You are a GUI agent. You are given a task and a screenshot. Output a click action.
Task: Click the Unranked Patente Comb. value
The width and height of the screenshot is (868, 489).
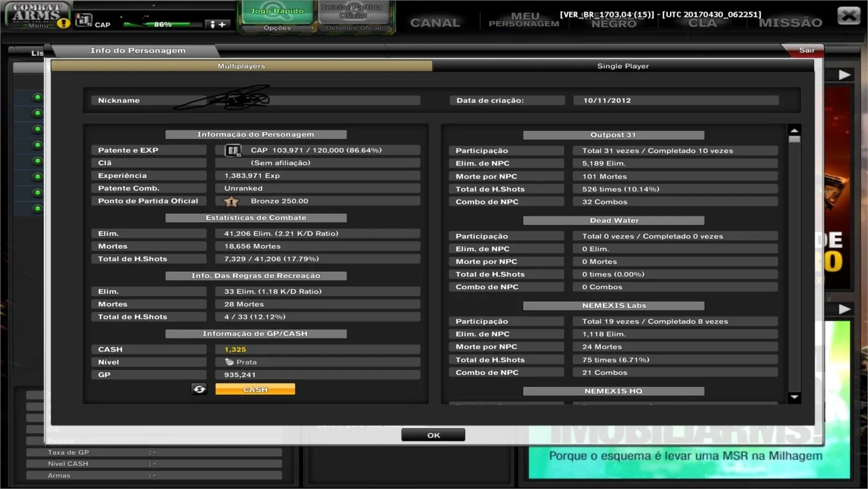[x=317, y=188]
